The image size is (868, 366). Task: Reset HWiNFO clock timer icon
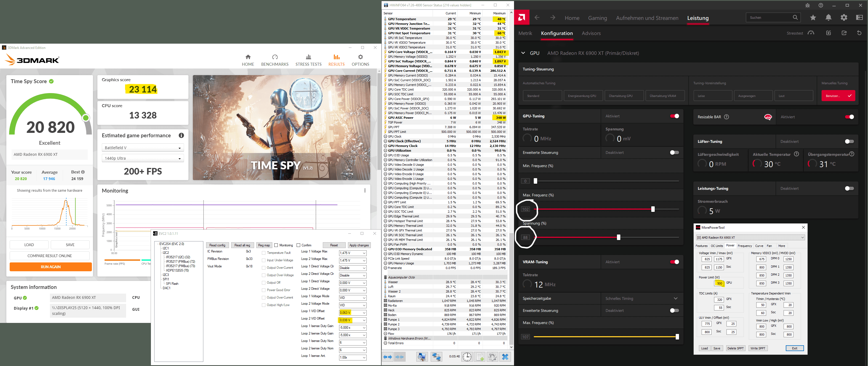pyautogui.click(x=467, y=357)
